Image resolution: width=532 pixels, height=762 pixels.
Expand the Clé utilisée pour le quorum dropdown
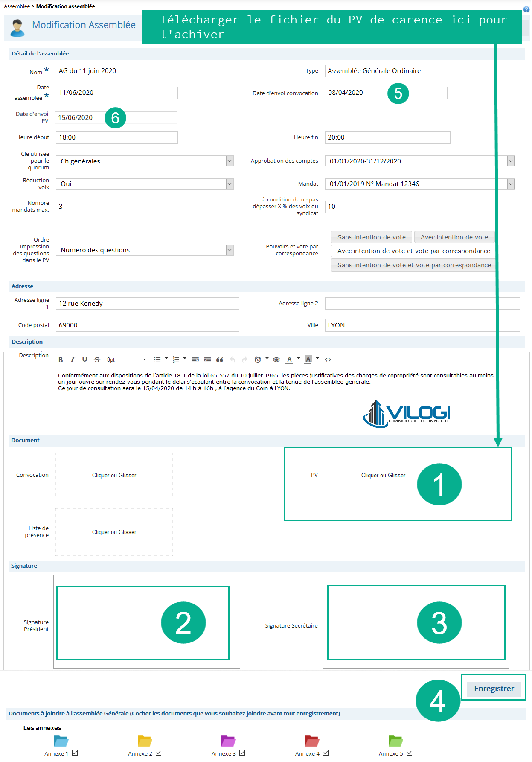pyautogui.click(x=230, y=161)
